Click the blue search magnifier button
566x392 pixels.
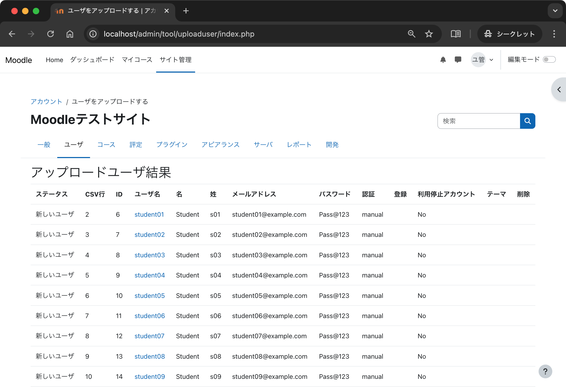(x=527, y=121)
